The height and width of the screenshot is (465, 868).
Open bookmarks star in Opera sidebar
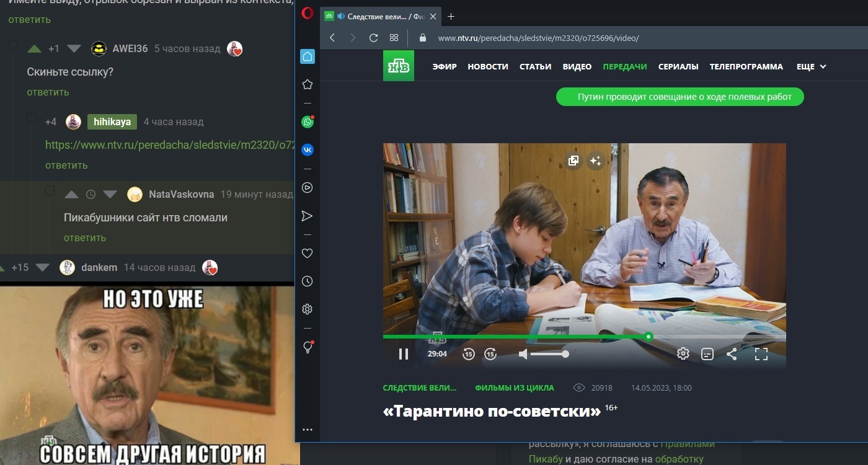pyautogui.click(x=308, y=84)
